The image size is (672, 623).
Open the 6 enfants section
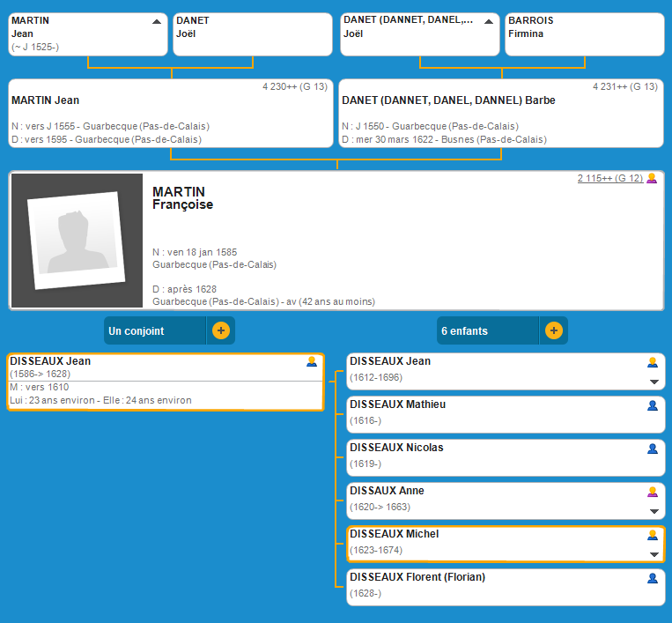pyautogui.click(x=487, y=331)
